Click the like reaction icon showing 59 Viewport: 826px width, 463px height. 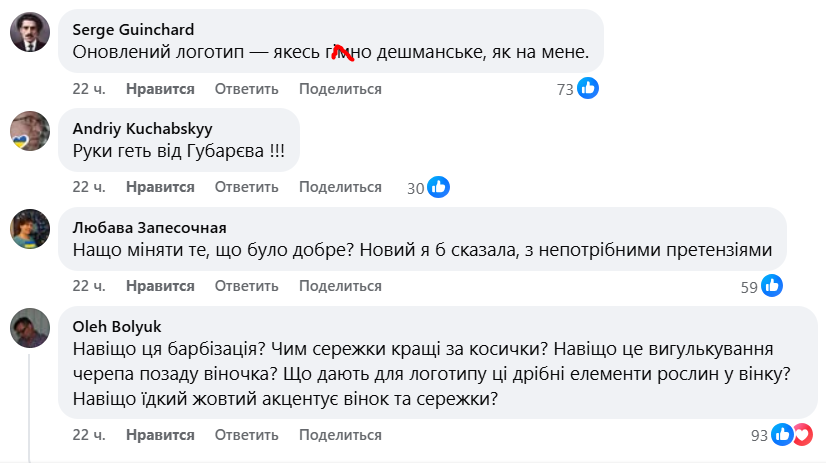772,286
